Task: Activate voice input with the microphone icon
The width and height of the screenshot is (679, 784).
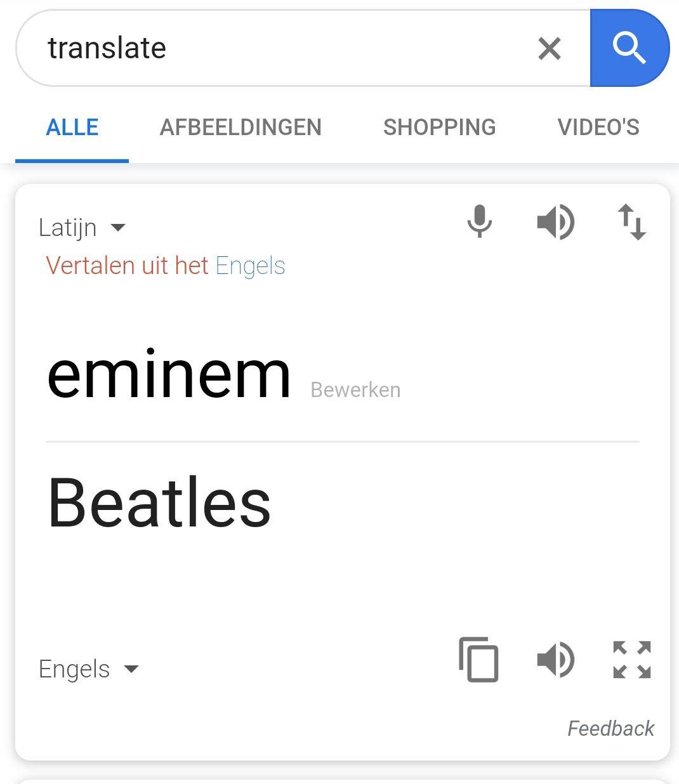Action: (480, 222)
